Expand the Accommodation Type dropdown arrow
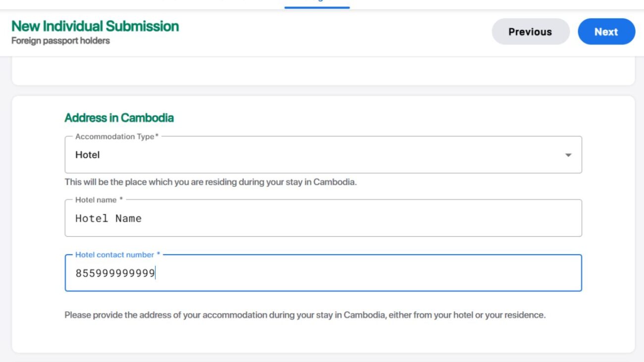Screen dimensions: 644x362 point(568,155)
